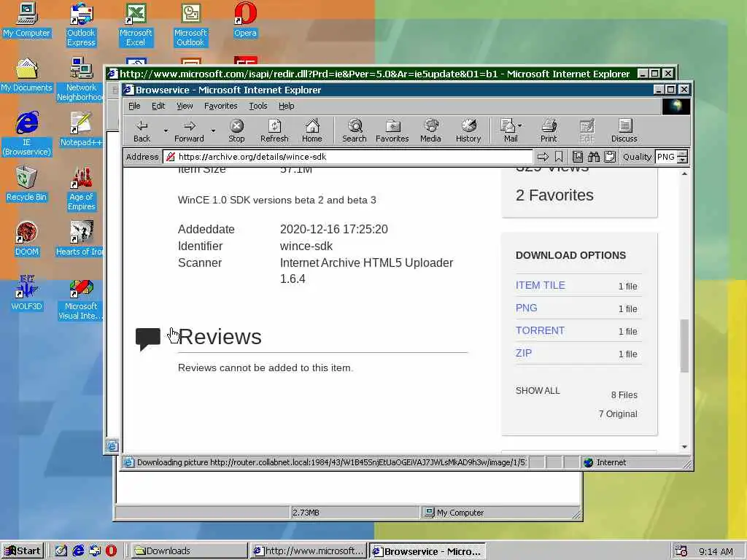Open the Media pane
Viewport: 747px width, 560px height.
(430, 131)
